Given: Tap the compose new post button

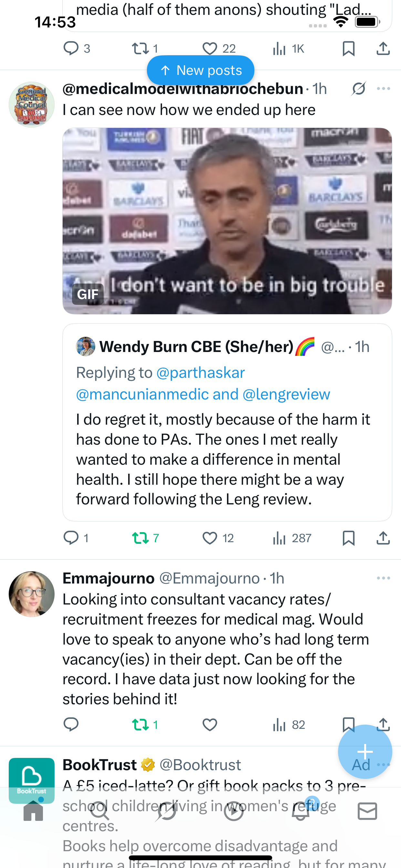Looking at the screenshot, I should 365,751.
